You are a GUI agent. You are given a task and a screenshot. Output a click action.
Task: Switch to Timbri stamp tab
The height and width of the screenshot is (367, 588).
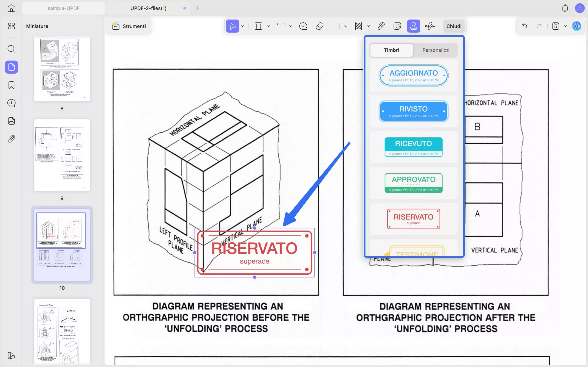pos(391,50)
